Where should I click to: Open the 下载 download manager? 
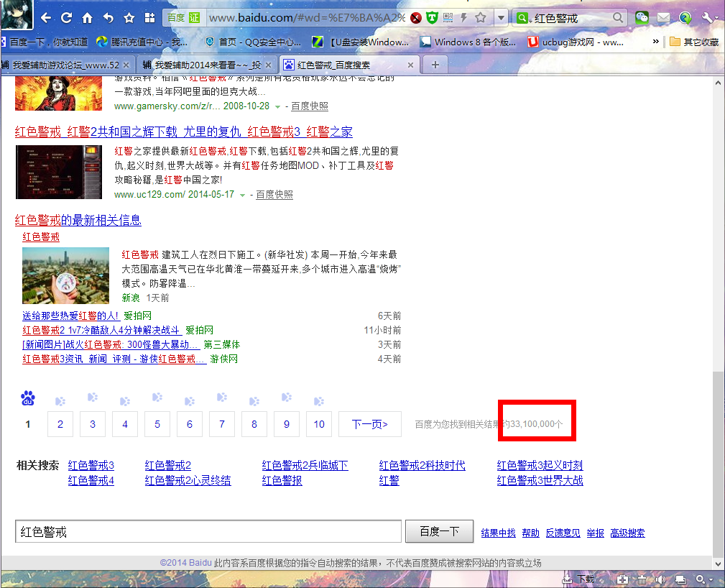[x=578, y=579]
